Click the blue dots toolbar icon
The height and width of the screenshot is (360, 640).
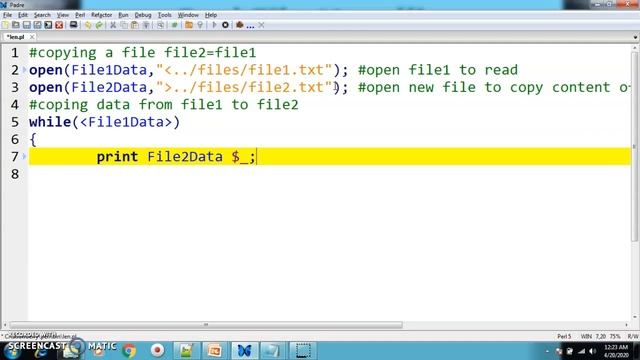pos(250,26)
